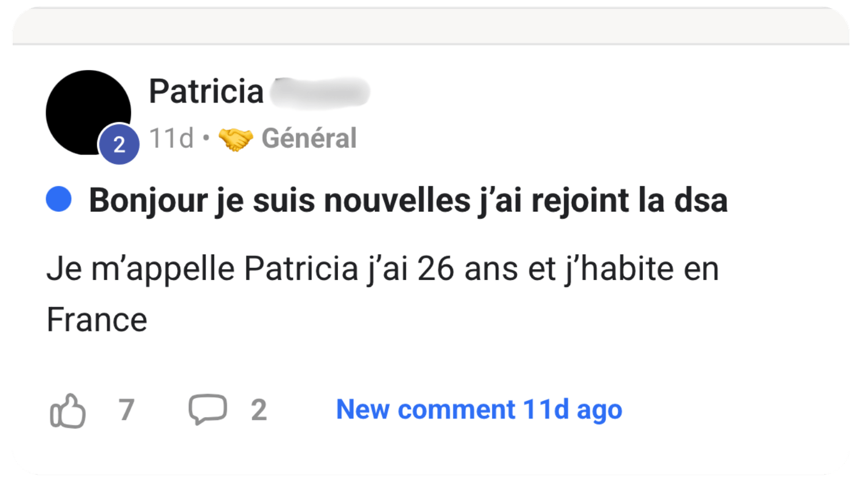Click the word France in post body
The height and width of the screenshot is (485, 868).
97,320
